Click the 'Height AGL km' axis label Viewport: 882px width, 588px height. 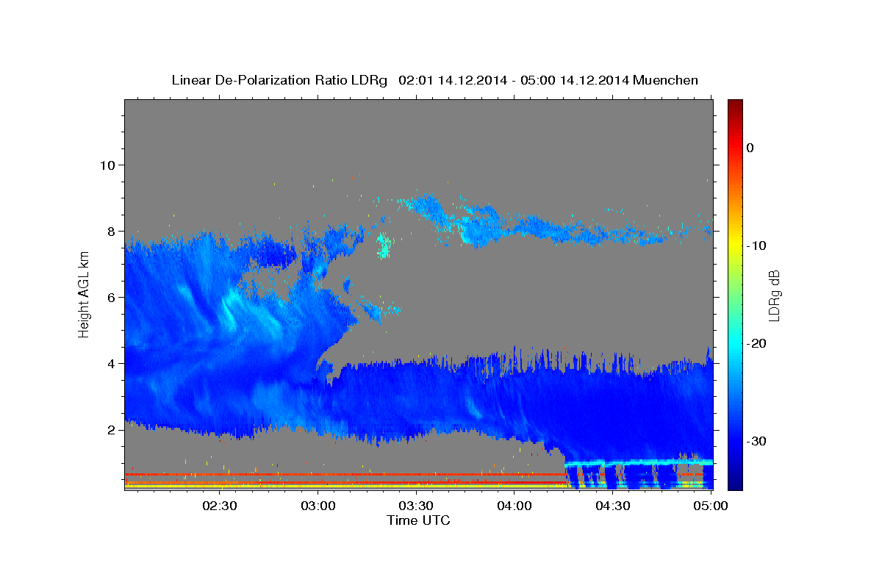coord(85,294)
